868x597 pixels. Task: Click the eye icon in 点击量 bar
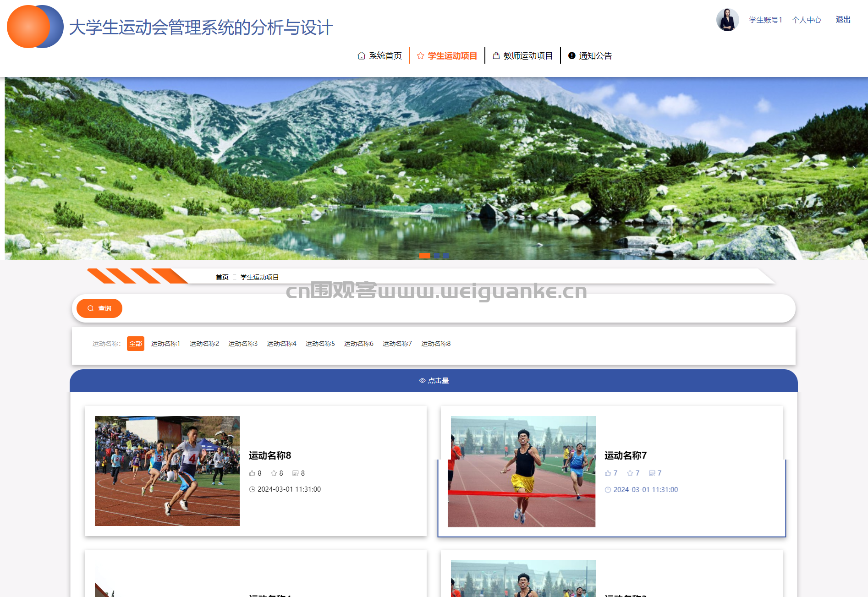422,381
